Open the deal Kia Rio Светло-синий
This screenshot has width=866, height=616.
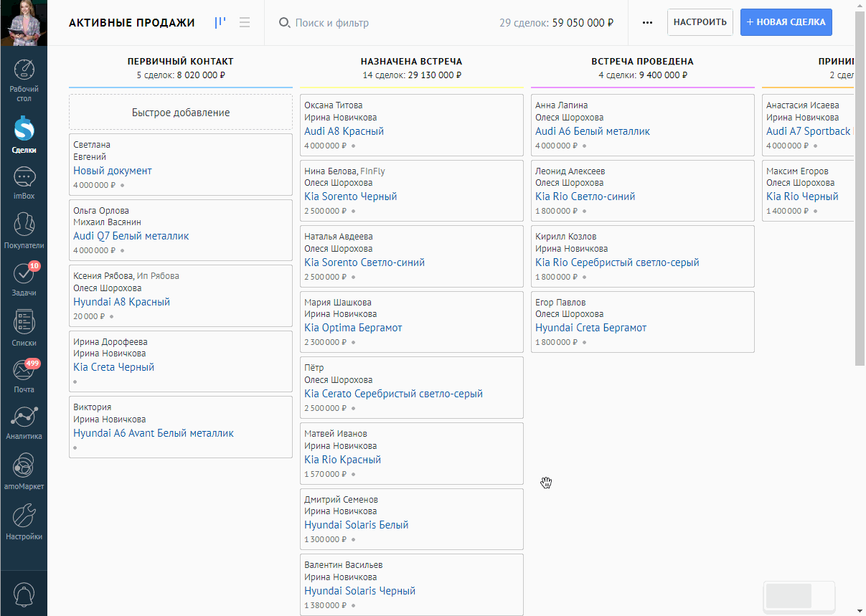pyautogui.click(x=585, y=196)
